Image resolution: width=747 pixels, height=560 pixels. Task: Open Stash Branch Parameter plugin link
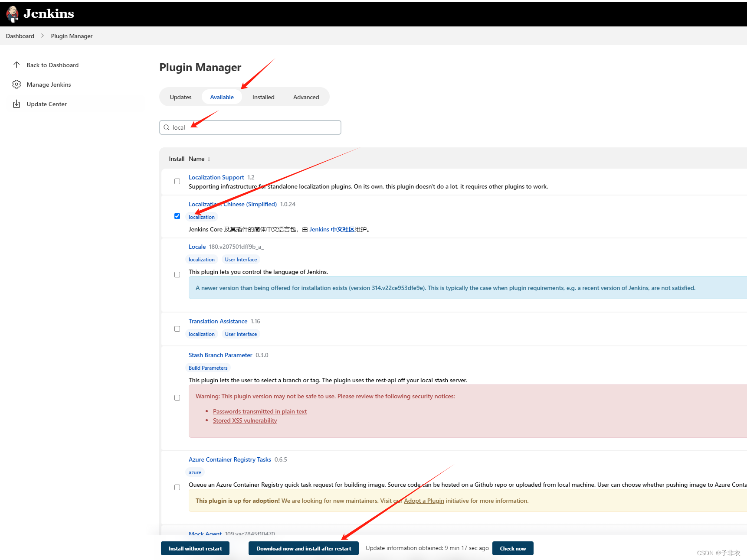220,355
